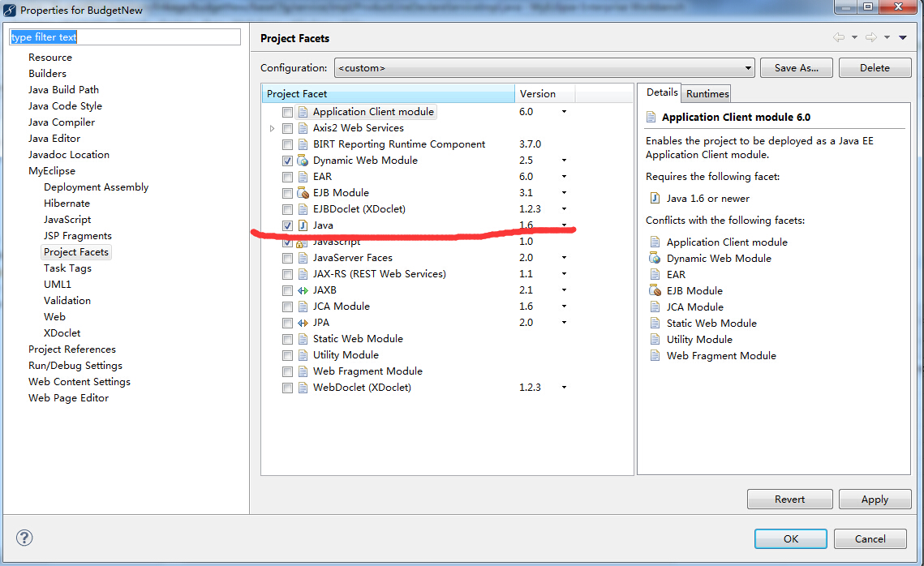The image size is (924, 566).
Task: Click the JPA facet icon
Action: click(x=303, y=322)
